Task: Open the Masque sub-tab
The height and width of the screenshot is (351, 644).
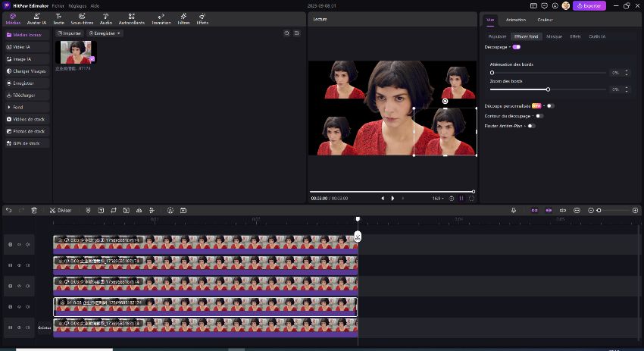Action: point(554,36)
